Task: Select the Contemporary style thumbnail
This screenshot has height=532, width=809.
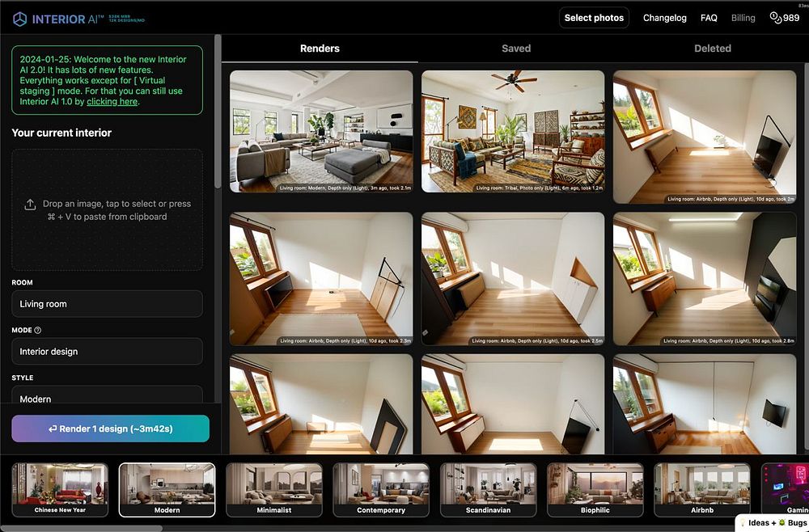Action: 381,490
